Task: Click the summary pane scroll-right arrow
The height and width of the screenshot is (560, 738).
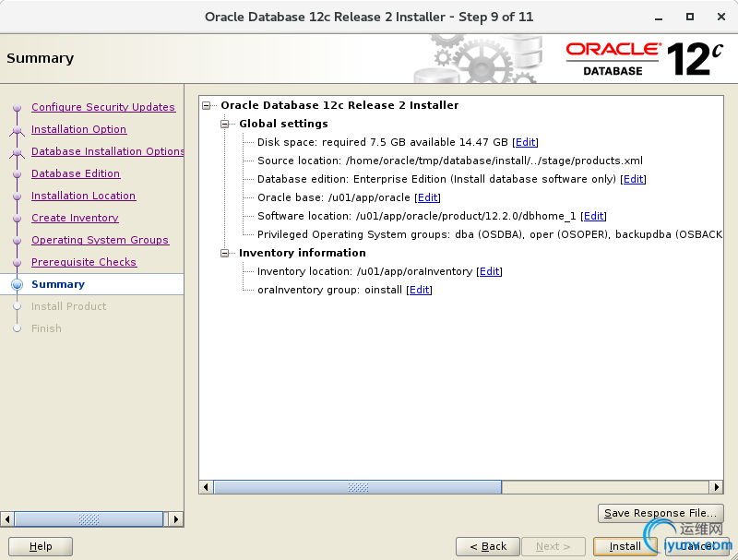Action: (717, 487)
